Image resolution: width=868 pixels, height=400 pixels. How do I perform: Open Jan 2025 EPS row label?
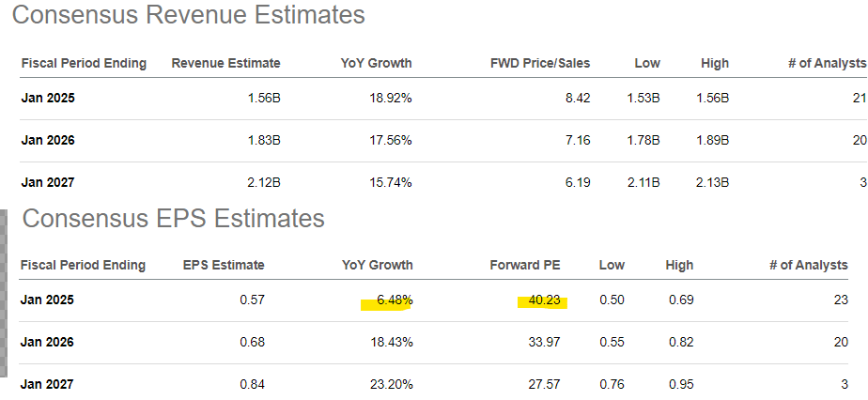[x=48, y=300]
